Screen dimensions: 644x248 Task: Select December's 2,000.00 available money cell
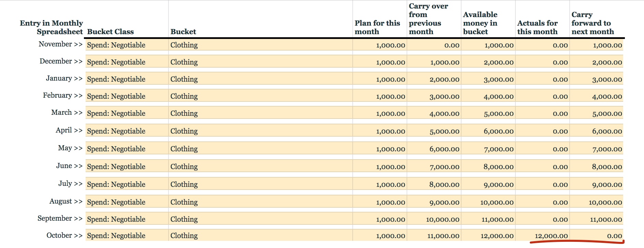[x=488, y=62]
